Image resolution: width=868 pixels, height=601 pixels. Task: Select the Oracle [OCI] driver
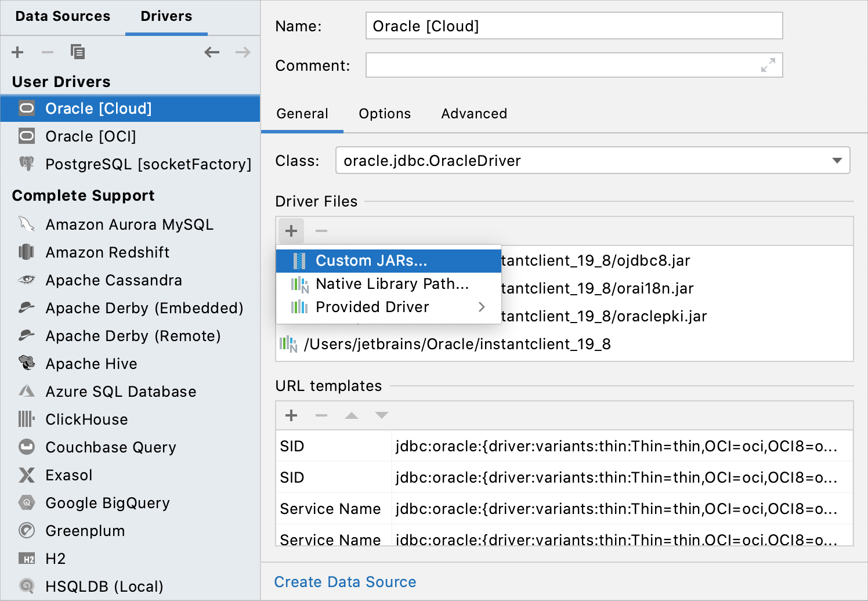[x=91, y=136]
